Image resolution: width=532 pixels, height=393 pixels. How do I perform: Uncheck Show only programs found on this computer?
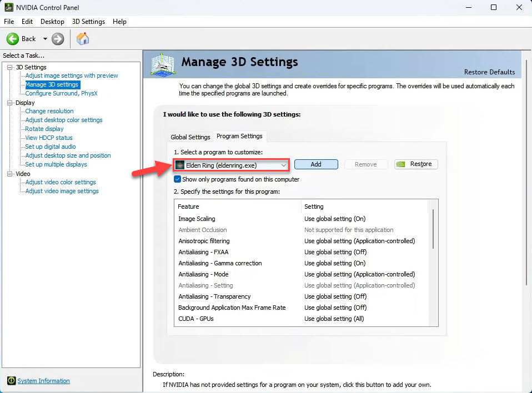(x=178, y=179)
